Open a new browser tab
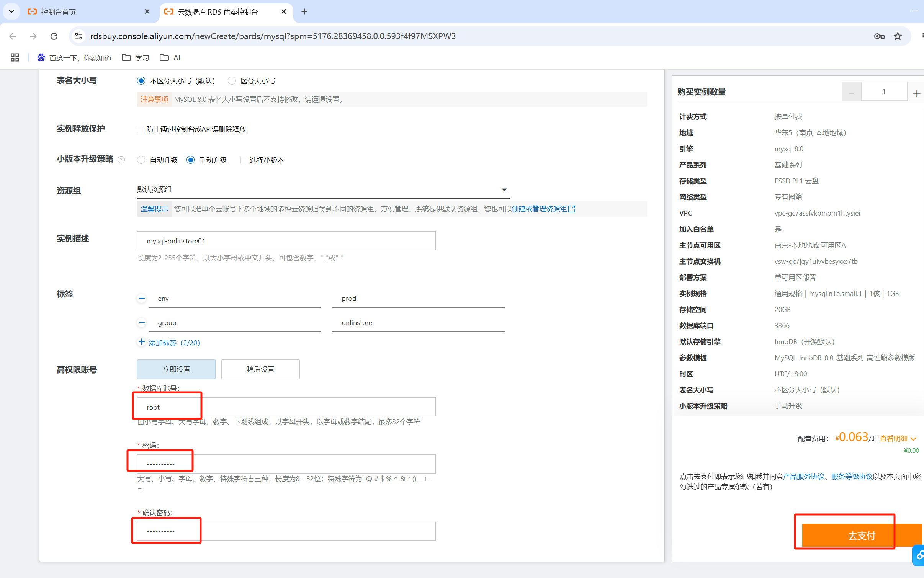Image resolution: width=924 pixels, height=578 pixels. click(304, 12)
